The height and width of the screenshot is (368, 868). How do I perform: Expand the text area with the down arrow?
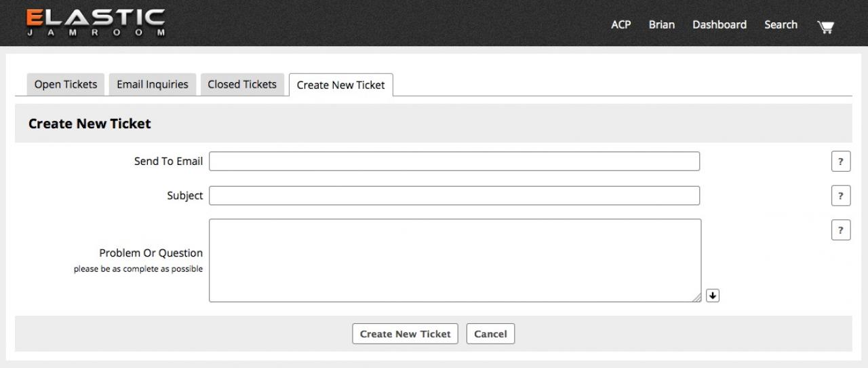coord(712,295)
